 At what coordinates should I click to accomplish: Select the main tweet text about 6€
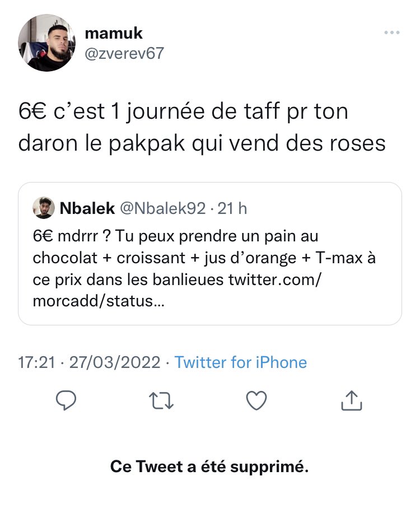point(202,127)
